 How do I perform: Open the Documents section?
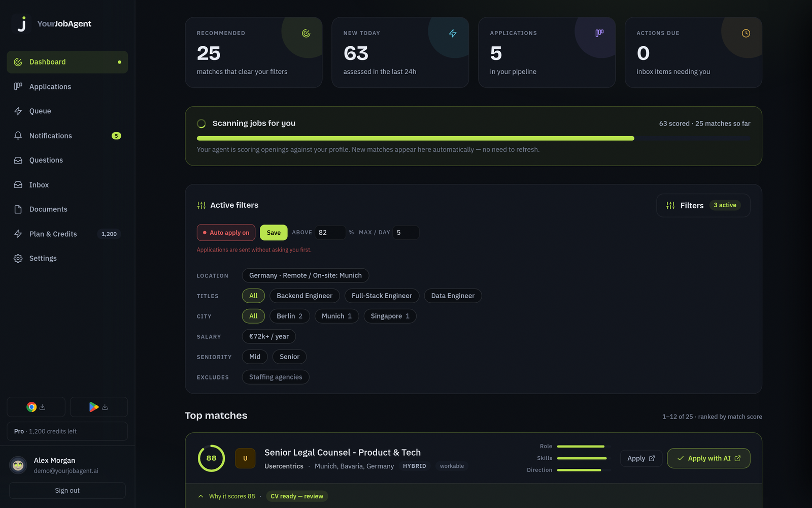click(x=67, y=209)
